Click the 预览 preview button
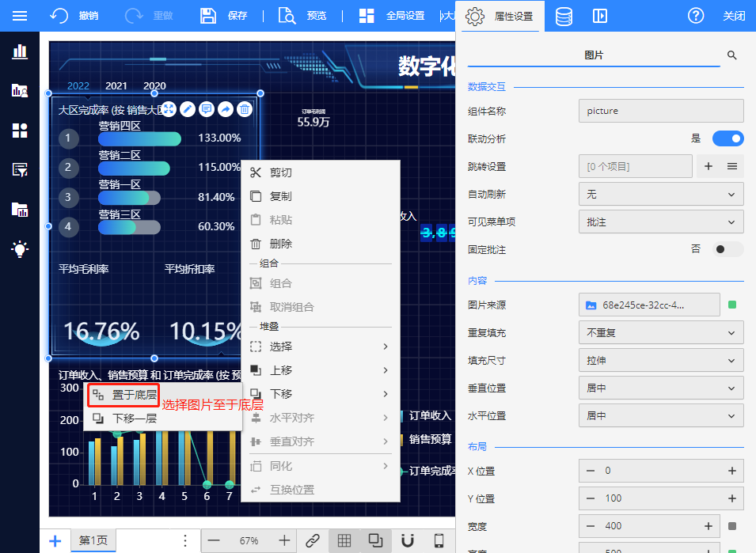The height and width of the screenshot is (553, 756). pyautogui.click(x=303, y=16)
